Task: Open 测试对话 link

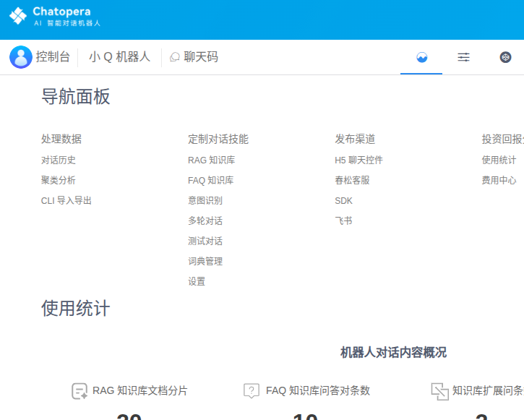Action: click(205, 241)
